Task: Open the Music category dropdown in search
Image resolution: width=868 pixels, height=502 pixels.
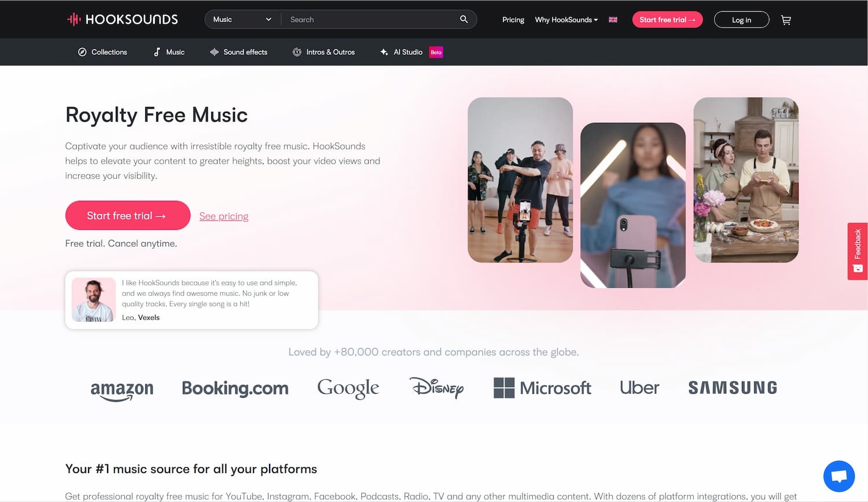Action: click(x=242, y=19)
